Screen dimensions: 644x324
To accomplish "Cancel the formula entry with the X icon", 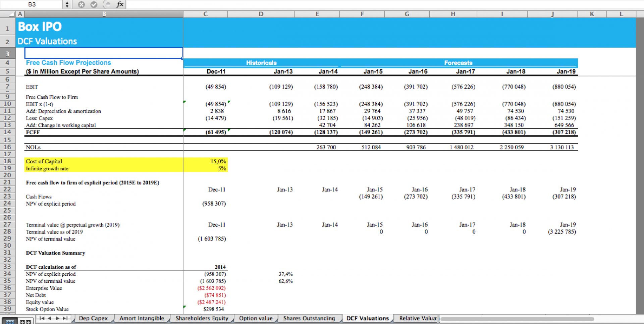I will pyautogui.click(x=81, y=4).
